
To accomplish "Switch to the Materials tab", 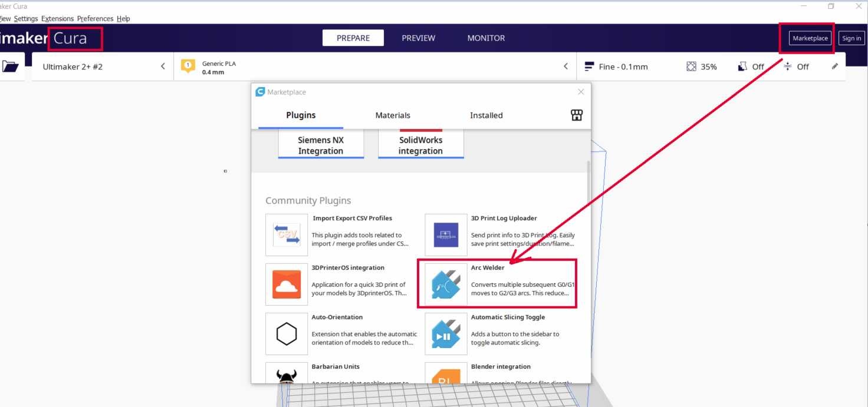I will pos(393,115).
